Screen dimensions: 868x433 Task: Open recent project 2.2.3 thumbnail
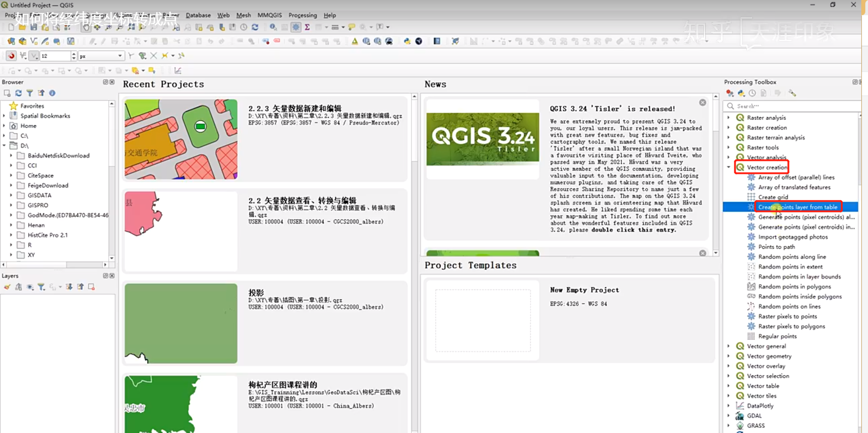[181, 139]
